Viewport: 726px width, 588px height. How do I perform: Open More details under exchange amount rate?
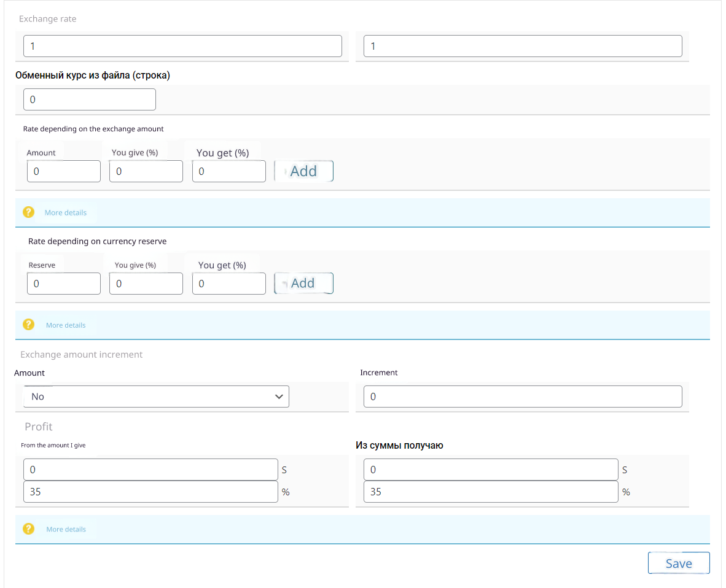pyautogui.click(x=66, y=213)
